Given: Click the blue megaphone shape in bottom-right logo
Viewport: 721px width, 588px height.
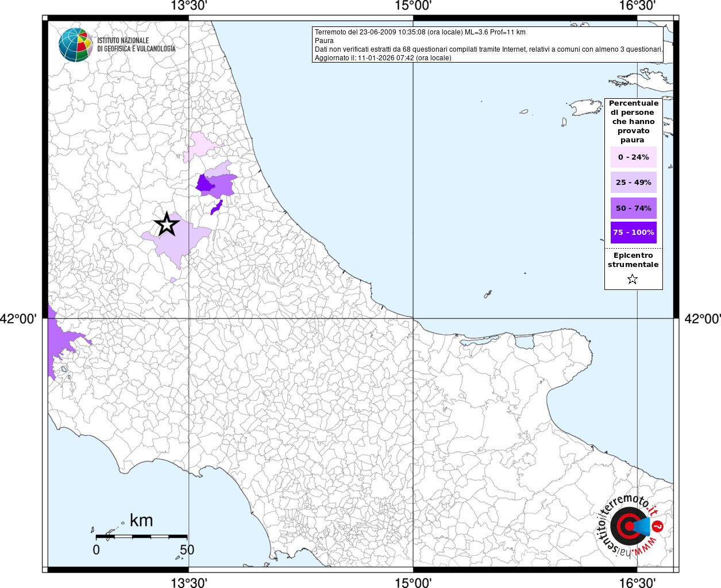Looking at the screenshot, I should click(x=643, y=526).
